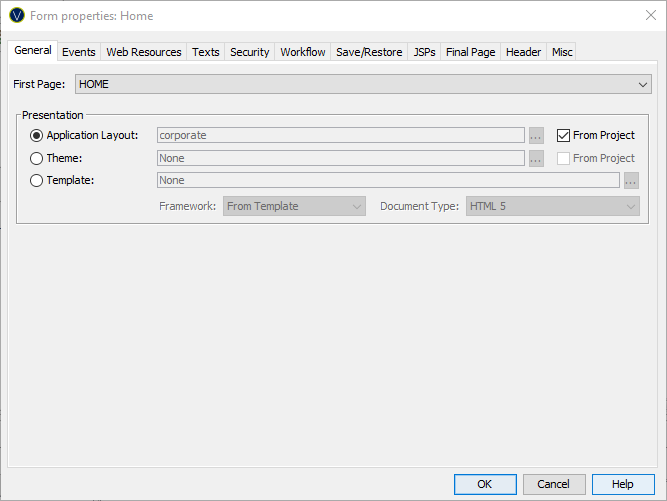
Task: Click the Help button
Action: [x=623, y=484]
